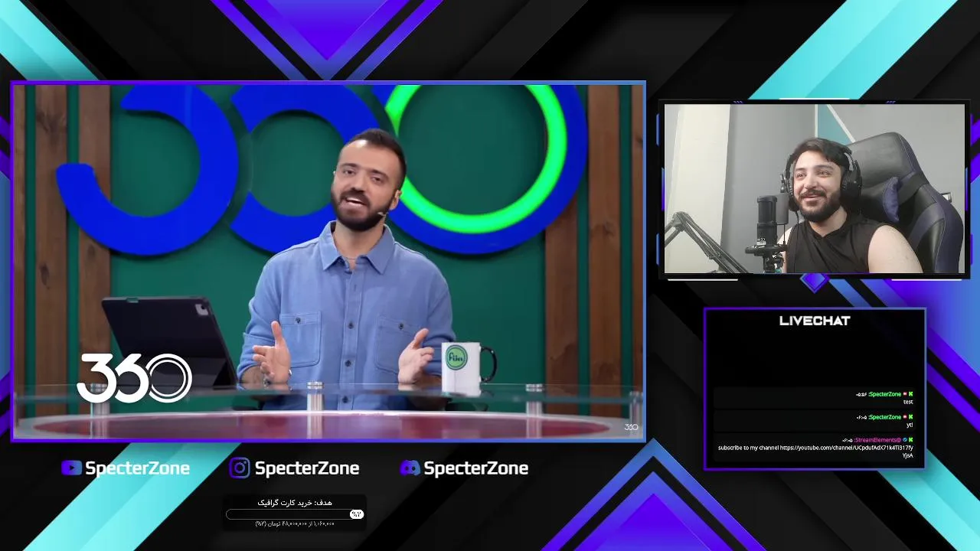
Task: Click the main 360 show video feed
Action: click(328, 262)
